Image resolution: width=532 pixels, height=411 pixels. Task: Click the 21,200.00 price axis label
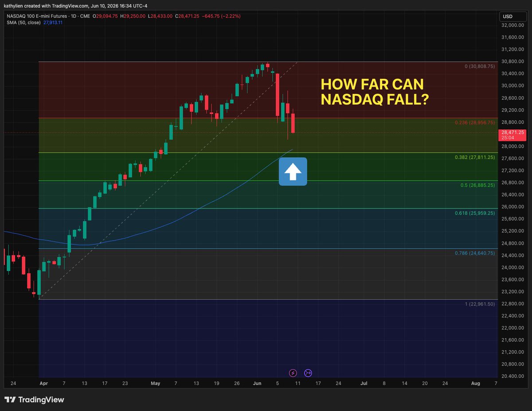tap(513, 352)
